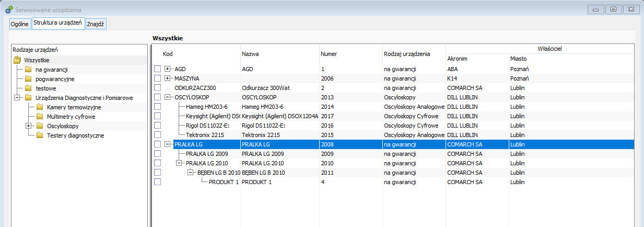Click the Rodzaj urządzenia column header
The height and width of the screenshot is (227, 644).
pos(406,54)
